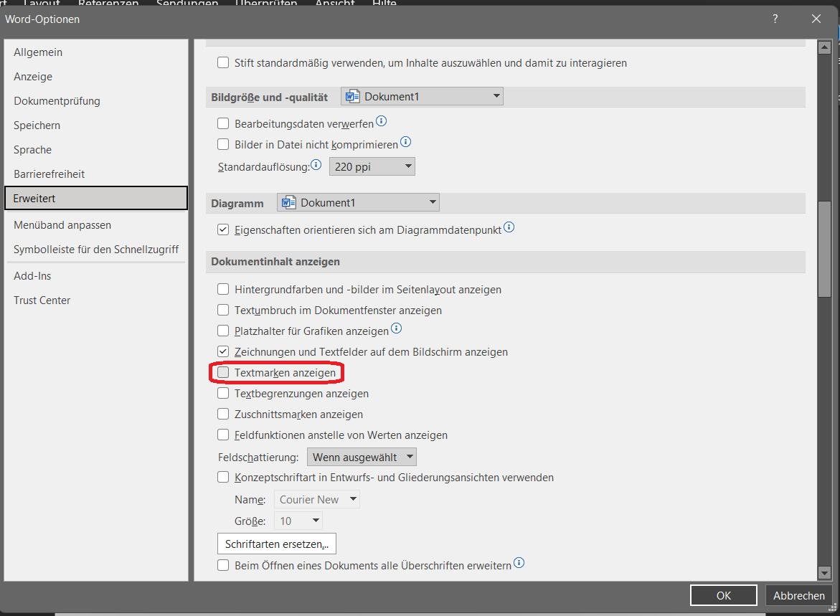Viewport: 840px width, 616px height.
Task: Open Bildgröße und -qualität document dropdown
Action: (422, 97)
